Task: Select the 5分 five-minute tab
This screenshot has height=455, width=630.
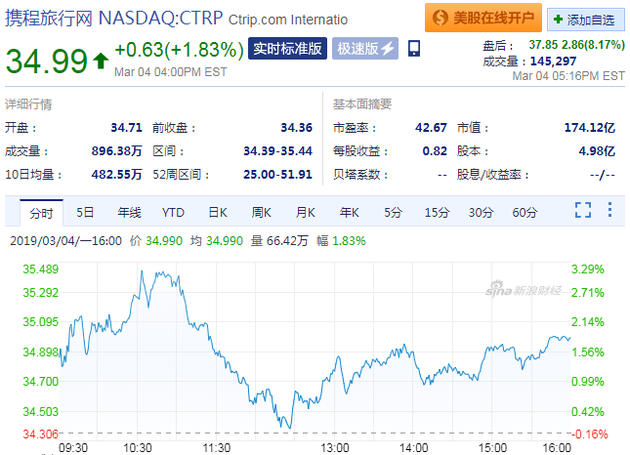Action: click(x=393, y=212)
